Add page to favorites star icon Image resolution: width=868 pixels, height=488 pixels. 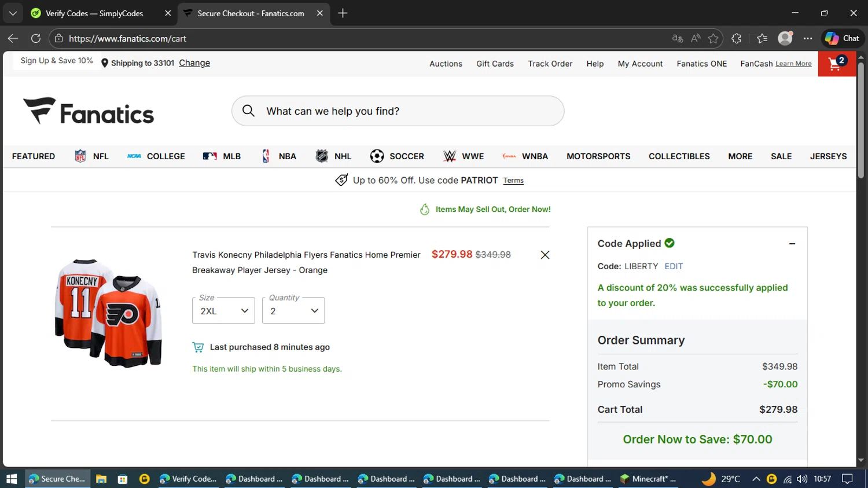tap(713, 38)
